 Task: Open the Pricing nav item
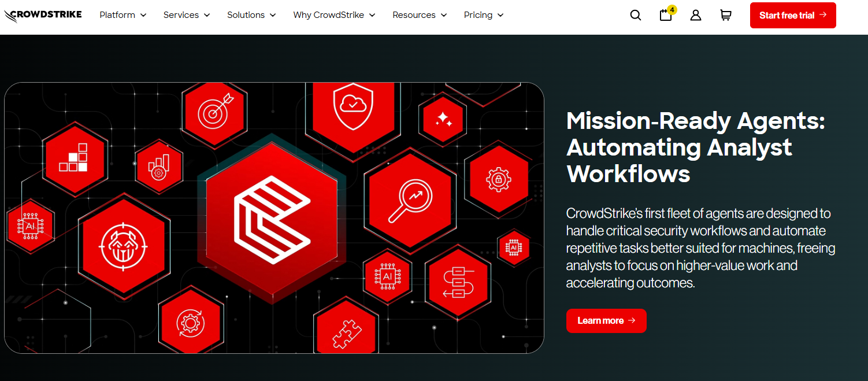(478, 15)
